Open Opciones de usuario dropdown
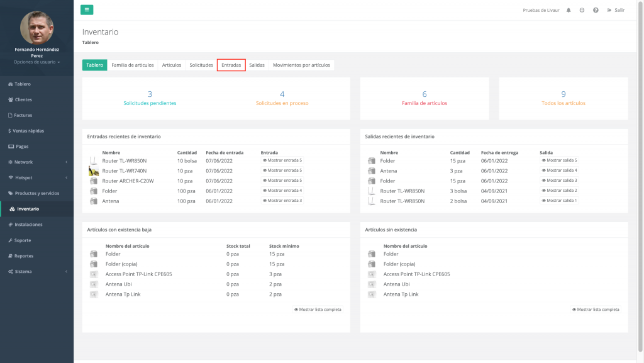This screenshot has width=644, height=363. click(x=37, y=62)
